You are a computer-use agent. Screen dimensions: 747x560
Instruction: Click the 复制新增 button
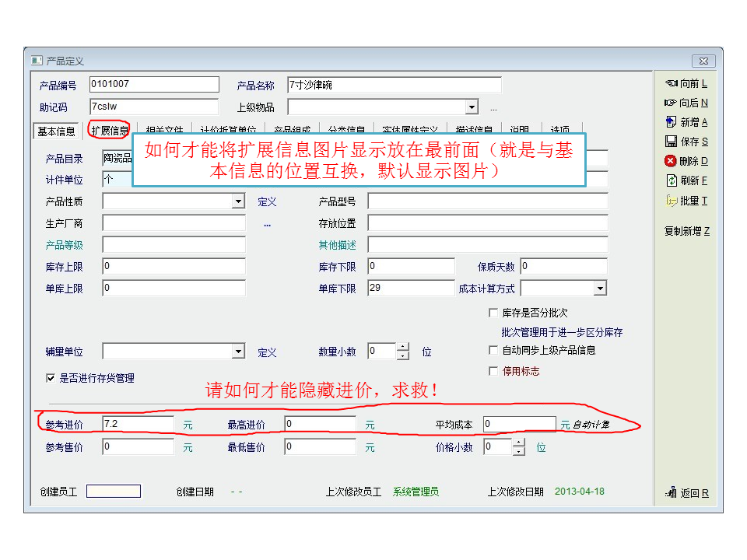click(686, 231)
